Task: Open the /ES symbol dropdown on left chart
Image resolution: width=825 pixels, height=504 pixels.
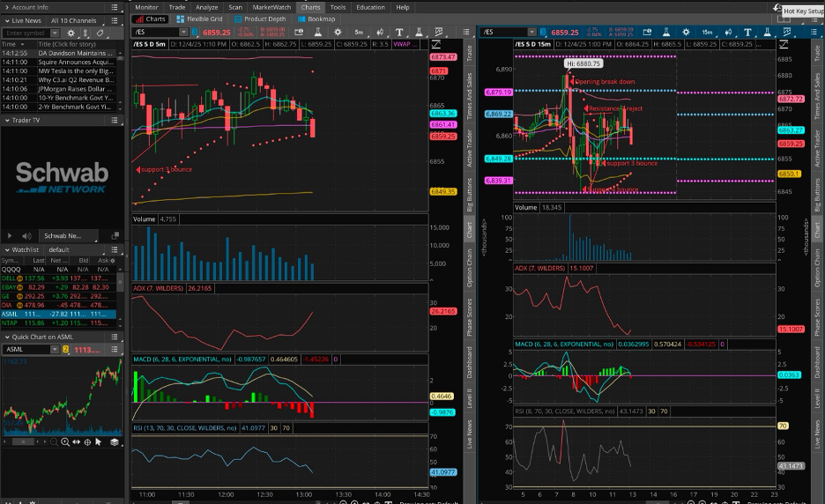Action: pos(183,32)
